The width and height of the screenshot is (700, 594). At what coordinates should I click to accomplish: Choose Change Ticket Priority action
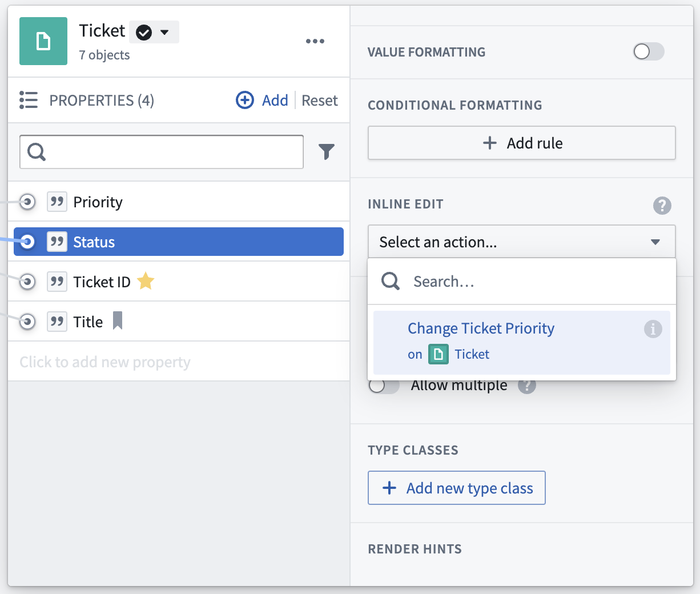[x=522, y=342]
